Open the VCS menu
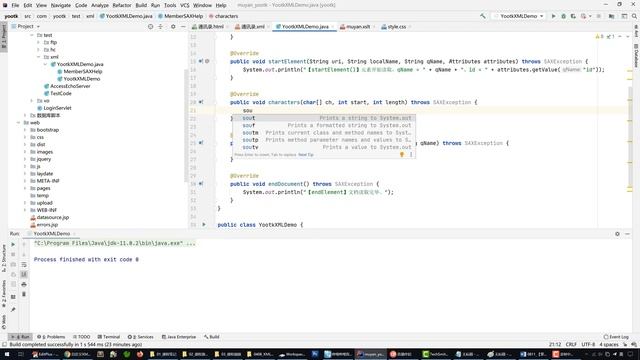The width and height of the screenshot is (640, 360). tap(184, 5)
